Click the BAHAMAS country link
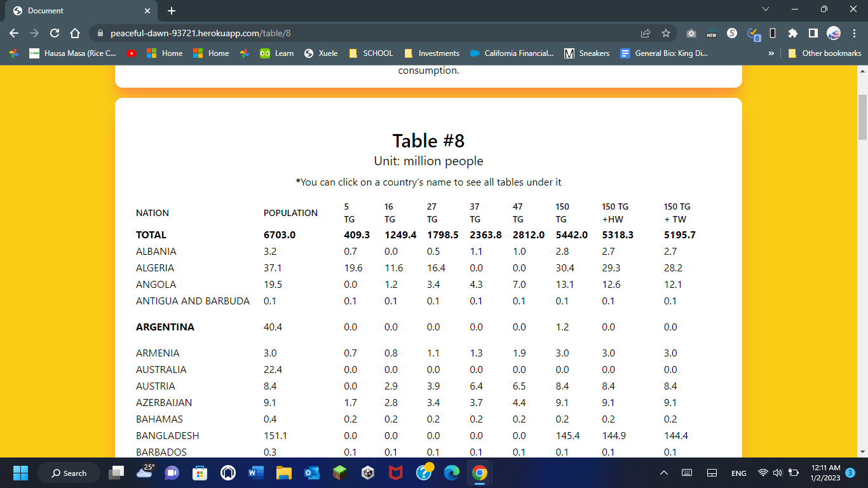 pyautogui.click(x=159, y=419)
